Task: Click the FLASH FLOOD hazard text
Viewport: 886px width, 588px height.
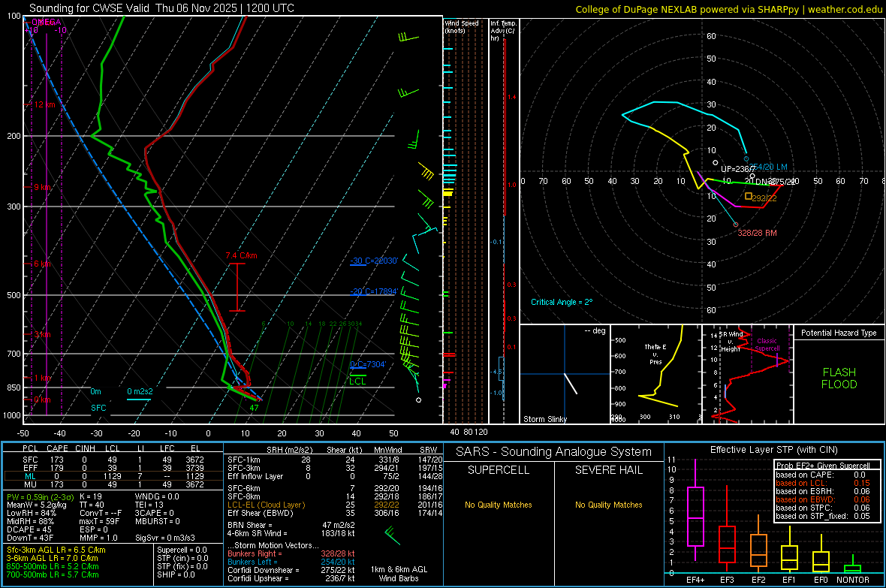Action: pyautogui.click(x=839, y=378)
